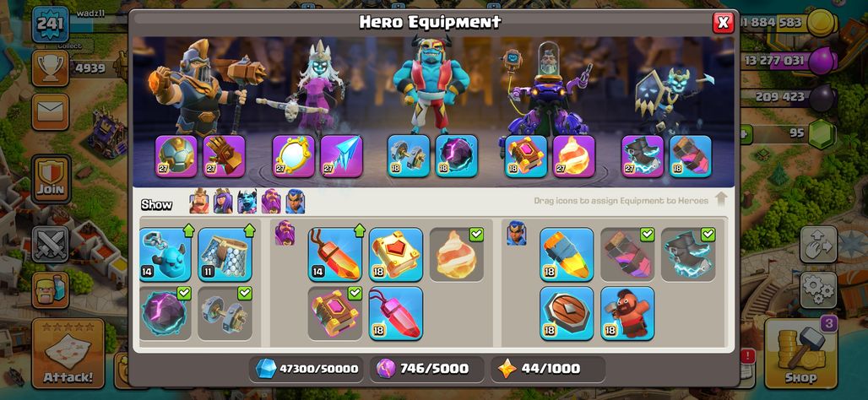The height and width of the screenshot is (400, 868).
Task: Filter equipment by Barbarian King portrait
Action: [x=199, y=202]
